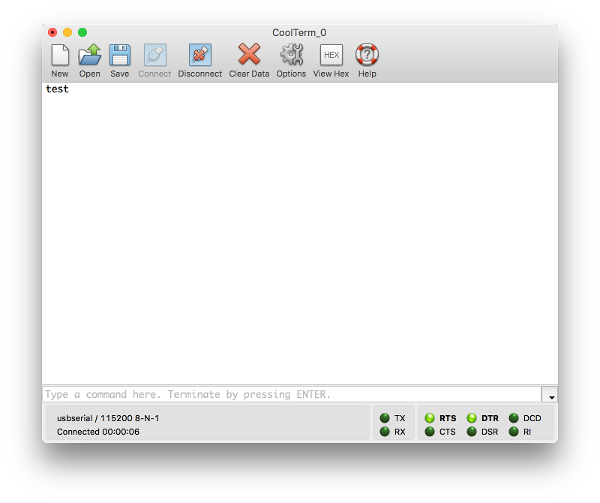
Task: Click the DSR status LED
Action: (472, 431)
